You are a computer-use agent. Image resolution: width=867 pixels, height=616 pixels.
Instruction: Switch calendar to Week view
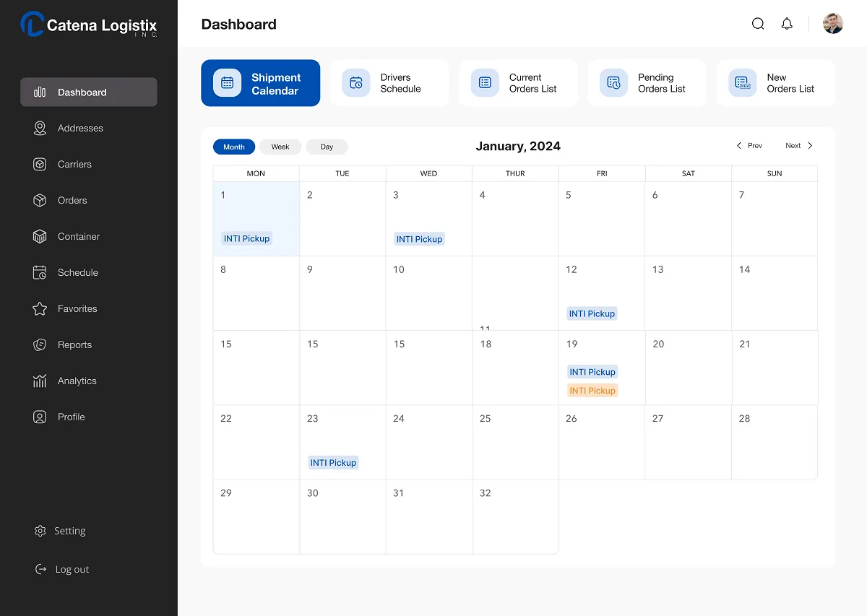(280, 147)
